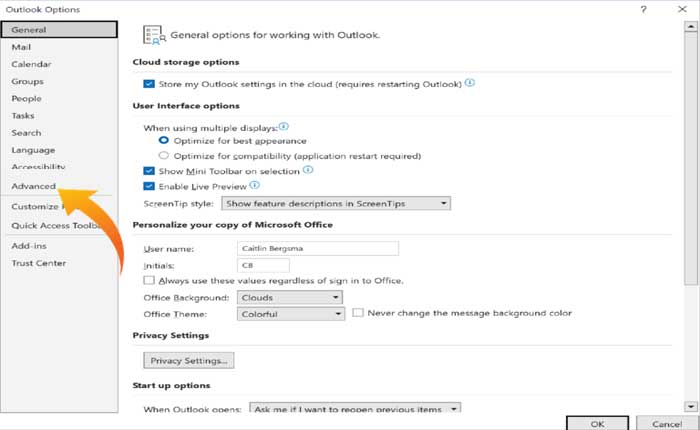Select Optimize for compatibility radio button
This screenshot has width=700, height=430.
(x=165, y=156)
